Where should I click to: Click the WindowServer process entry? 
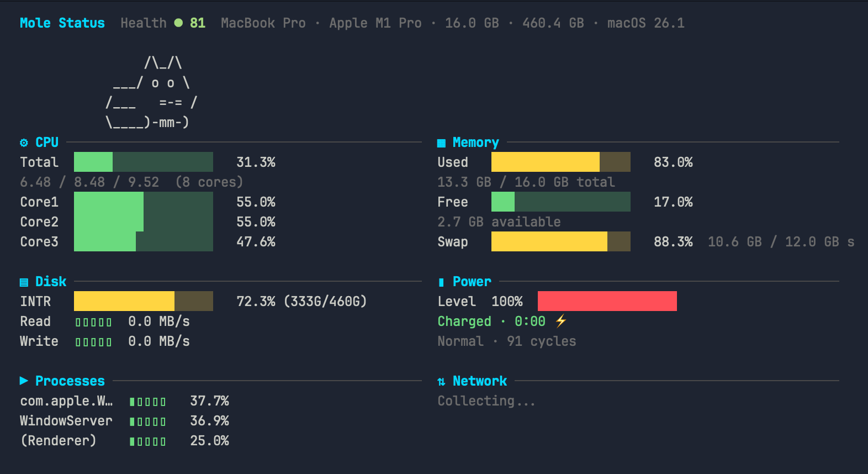click(x=66, y=421)
